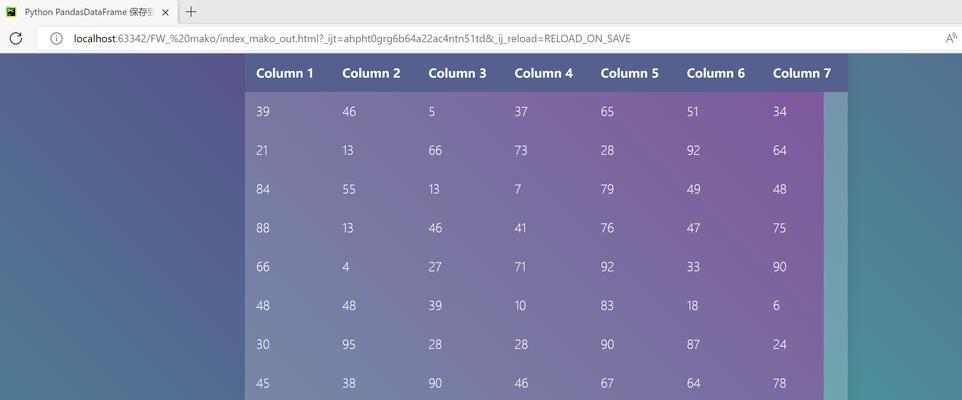The width and height of the screenshot is (962, 400).
Task: Click the table's vertical scrollbar track
Action: tap(836, 245)
